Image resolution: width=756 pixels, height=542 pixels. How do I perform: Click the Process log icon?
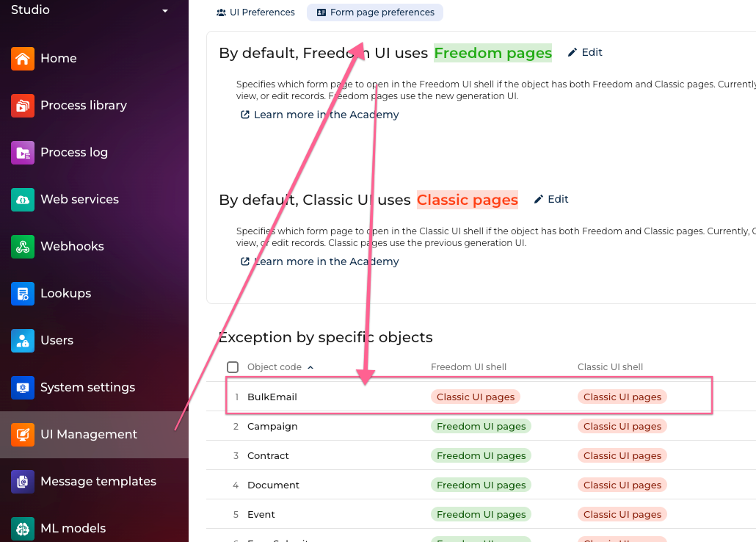(x=23, y=153)
